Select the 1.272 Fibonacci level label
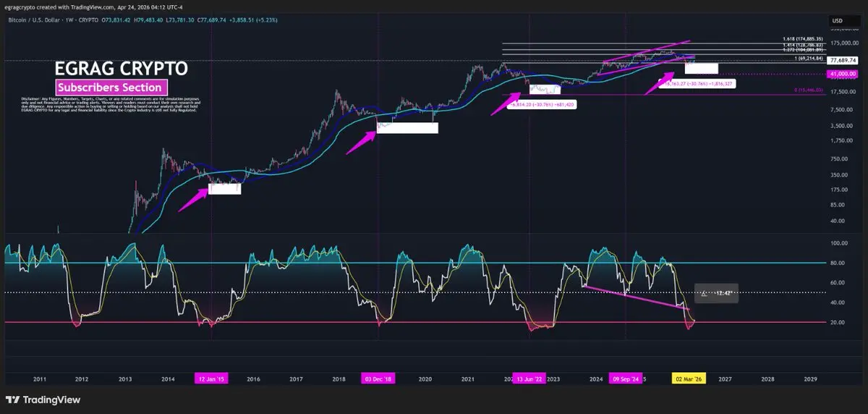This screenshot has height=414, width=868. click(804, 49)
